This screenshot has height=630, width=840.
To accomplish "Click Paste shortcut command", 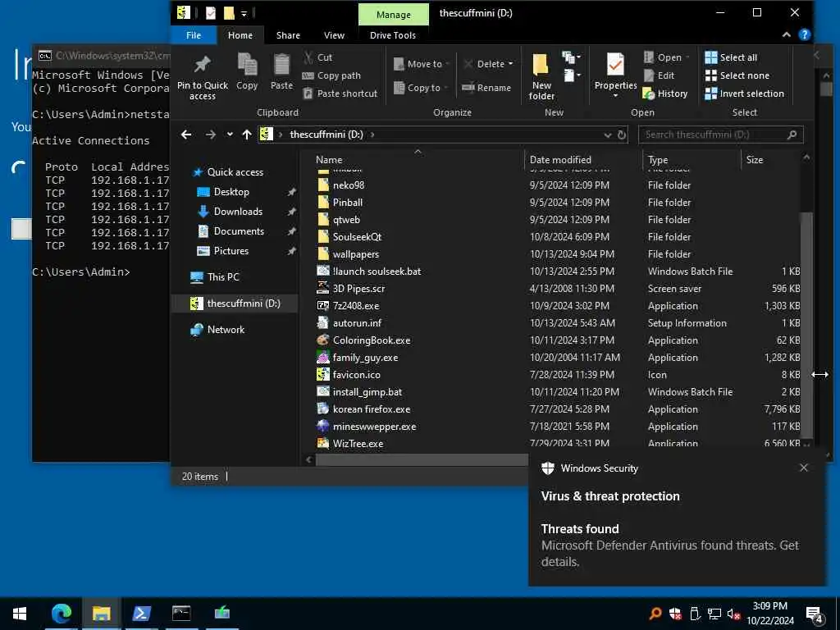I will pos(340,94).
